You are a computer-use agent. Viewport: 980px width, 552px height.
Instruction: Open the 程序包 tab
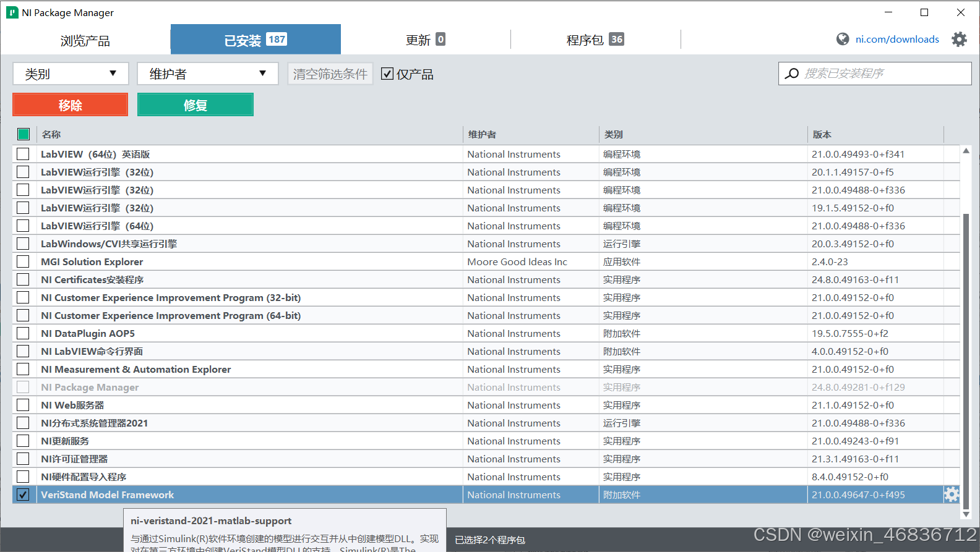click(595, 40)
